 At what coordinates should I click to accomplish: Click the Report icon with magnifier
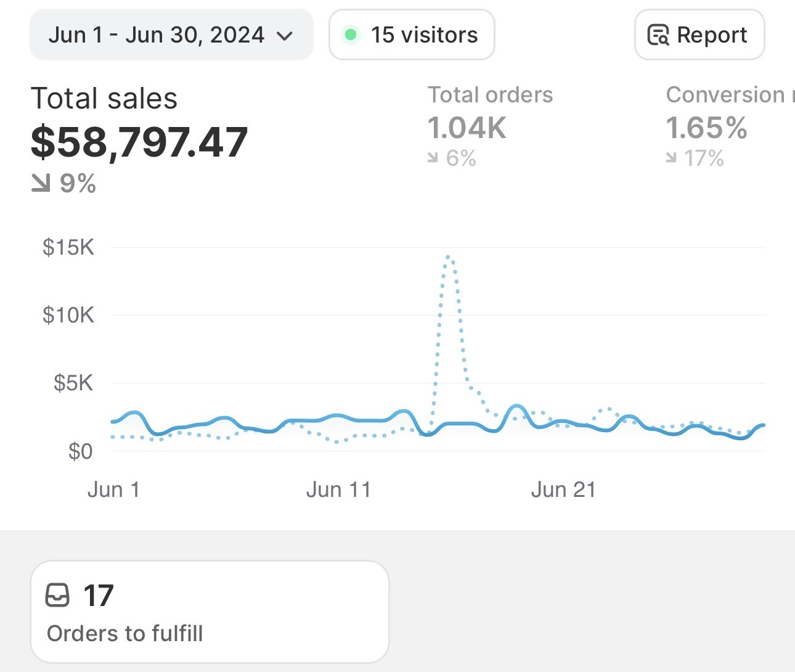tap(658, 35)
